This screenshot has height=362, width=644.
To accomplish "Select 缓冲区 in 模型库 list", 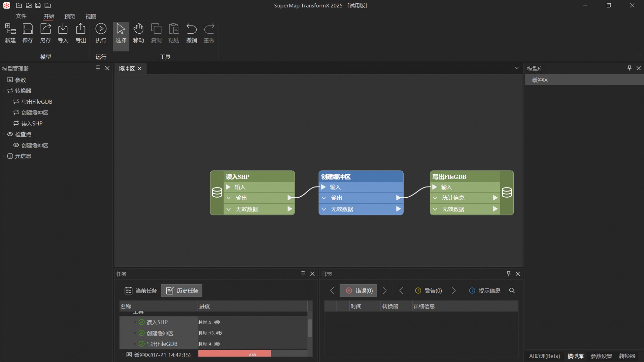I will pyautogui.click(x=584, y=80).
